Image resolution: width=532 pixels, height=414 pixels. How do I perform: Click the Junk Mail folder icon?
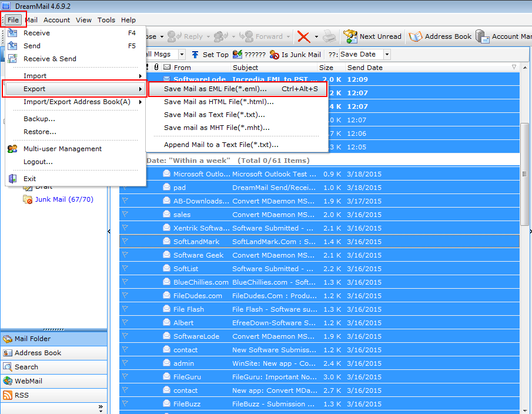[x=28, y=199]
